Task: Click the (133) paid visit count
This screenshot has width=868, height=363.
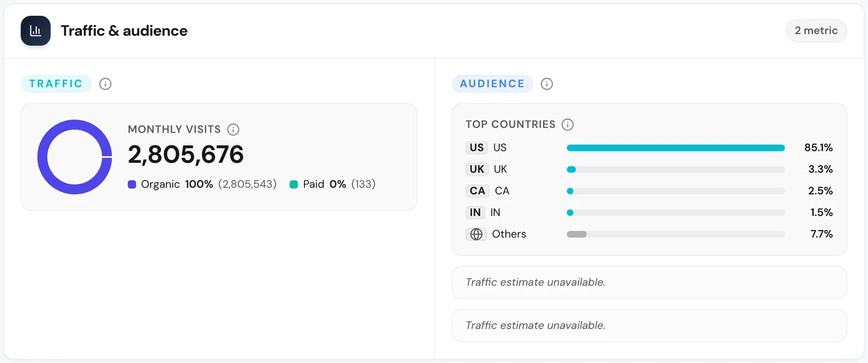Action: (x=363, y=185)
